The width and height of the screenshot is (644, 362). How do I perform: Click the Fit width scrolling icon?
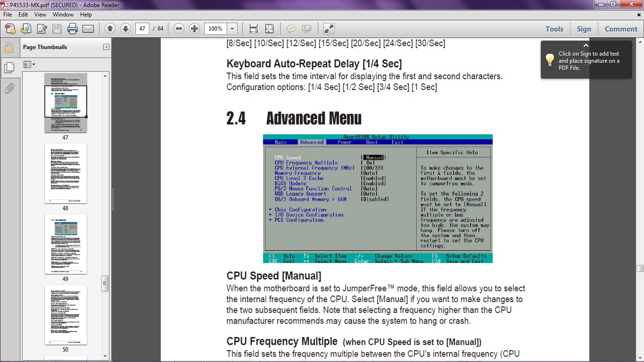tap(254, 29)
